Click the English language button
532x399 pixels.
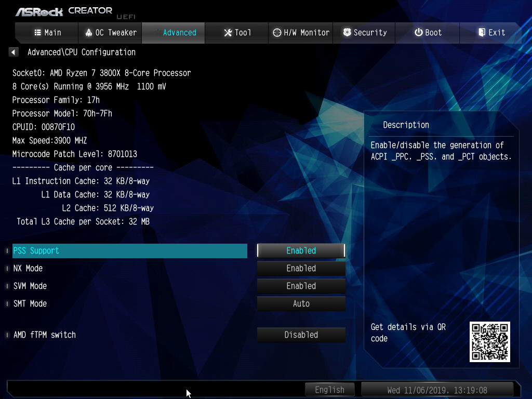329,390
